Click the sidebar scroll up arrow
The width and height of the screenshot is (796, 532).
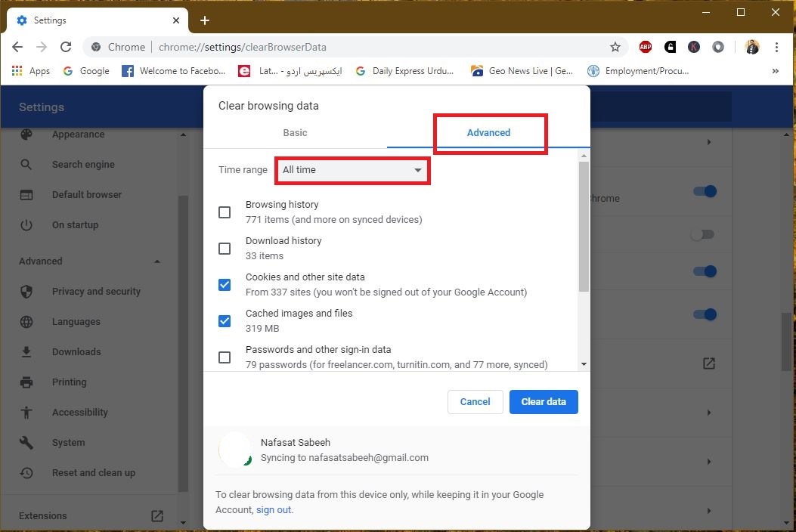click(x=183, y=135)
